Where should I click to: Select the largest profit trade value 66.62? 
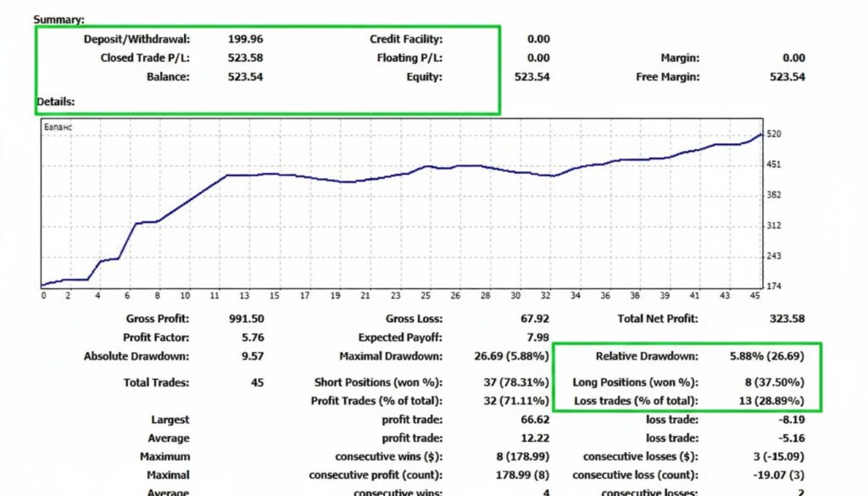(535, 420)
